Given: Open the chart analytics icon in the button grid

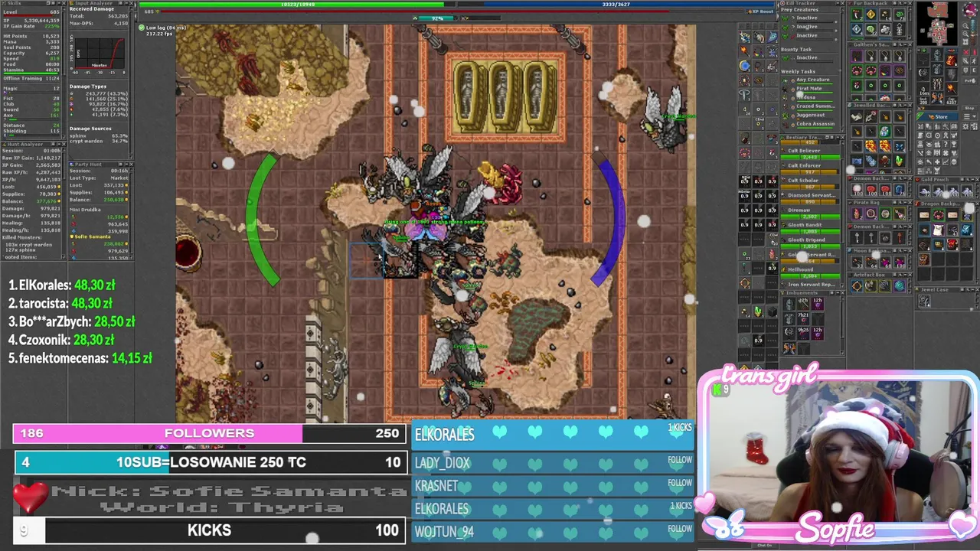Looking at the screenshot, I should [x=946, y=162].
